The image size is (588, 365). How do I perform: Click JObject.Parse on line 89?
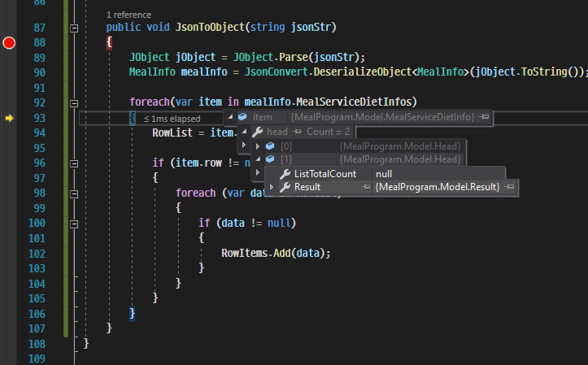270,58
